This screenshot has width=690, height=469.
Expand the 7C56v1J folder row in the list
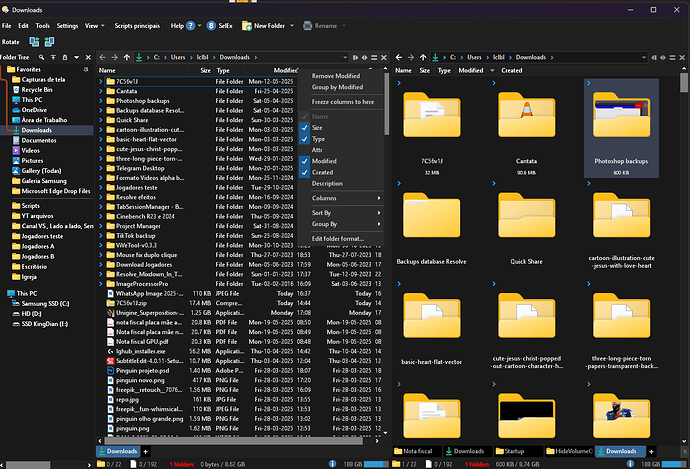click(x=101, y=81)
